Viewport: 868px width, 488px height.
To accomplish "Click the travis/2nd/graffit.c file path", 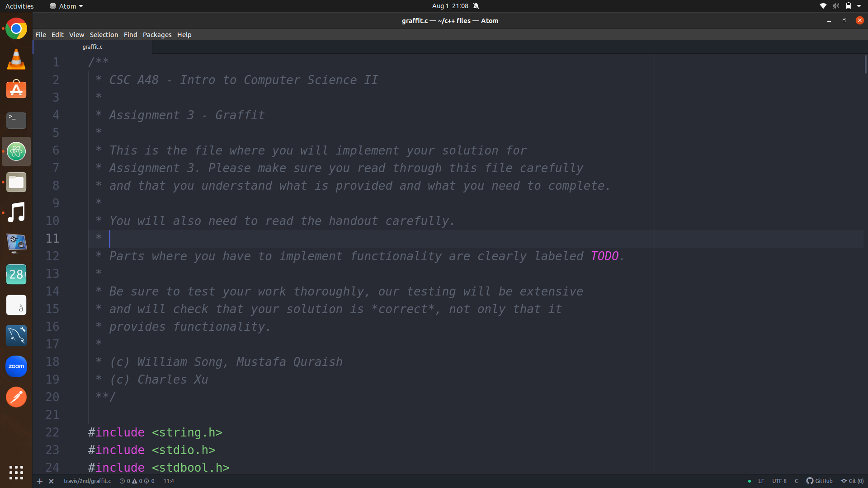I will pyautogui.click(x=87, y=481).
